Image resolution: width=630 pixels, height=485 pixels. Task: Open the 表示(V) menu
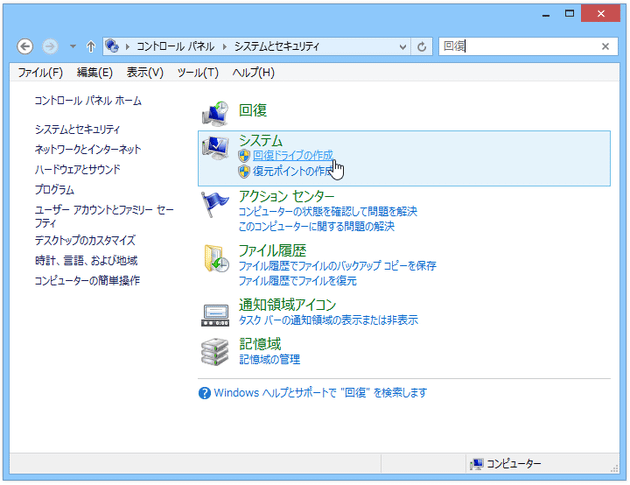coord(145,73)
